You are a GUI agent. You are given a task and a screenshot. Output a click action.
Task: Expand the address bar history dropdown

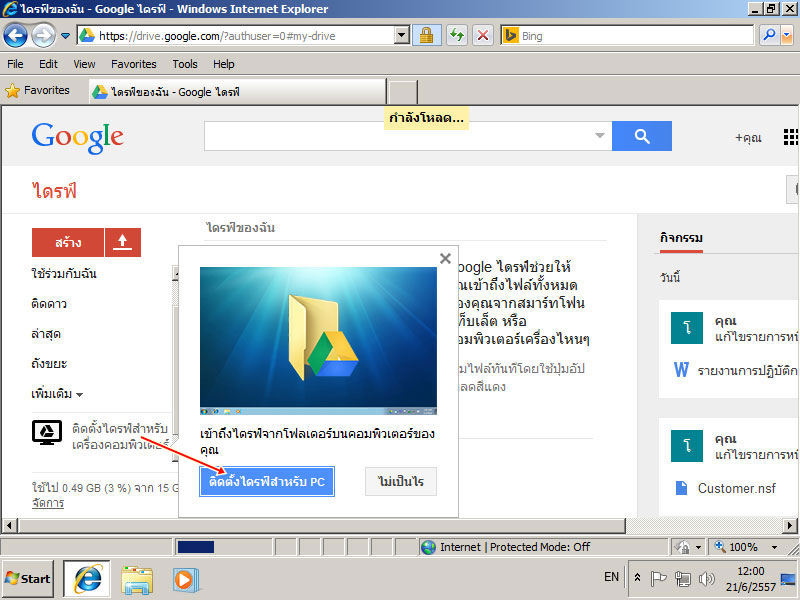click(x=402, y=36)
